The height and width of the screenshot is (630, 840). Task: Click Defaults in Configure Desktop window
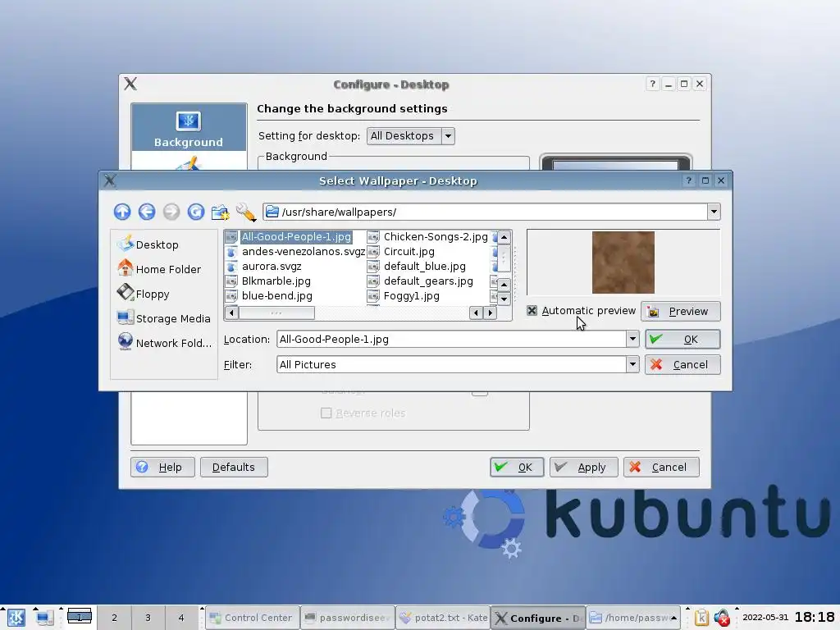(x=234, y=467)
